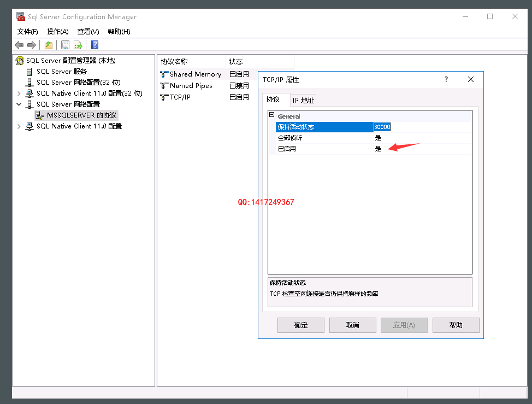Select the 已启用 property value 是

[379, 149]
